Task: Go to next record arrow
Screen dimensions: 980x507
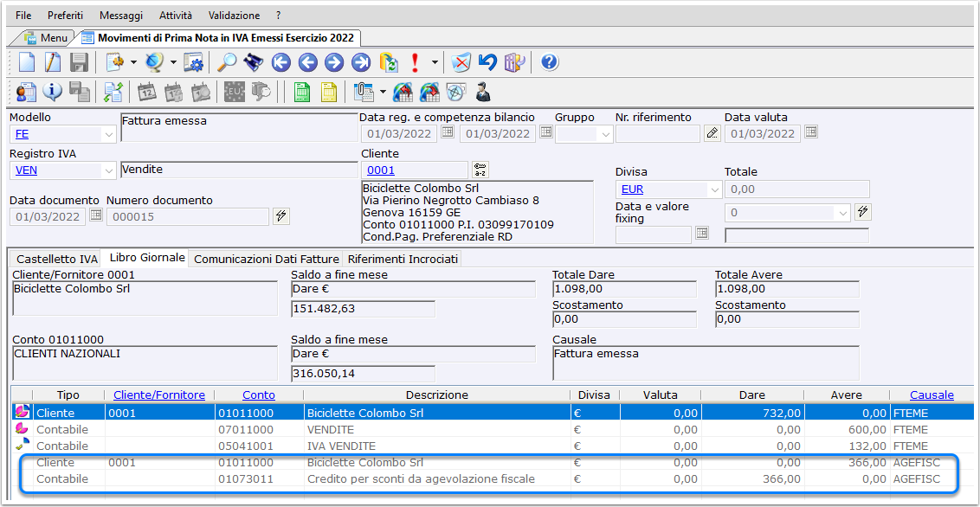Action: pos(334,62)
